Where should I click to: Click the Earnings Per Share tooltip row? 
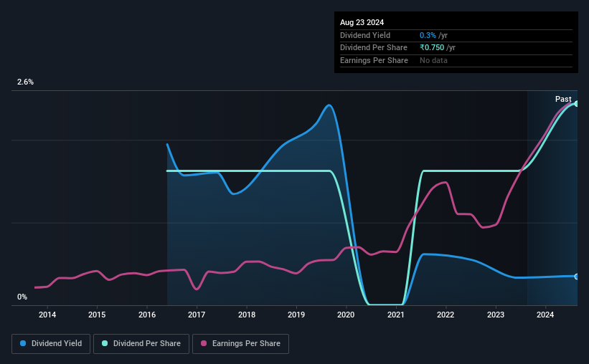[x=456, y=60]
